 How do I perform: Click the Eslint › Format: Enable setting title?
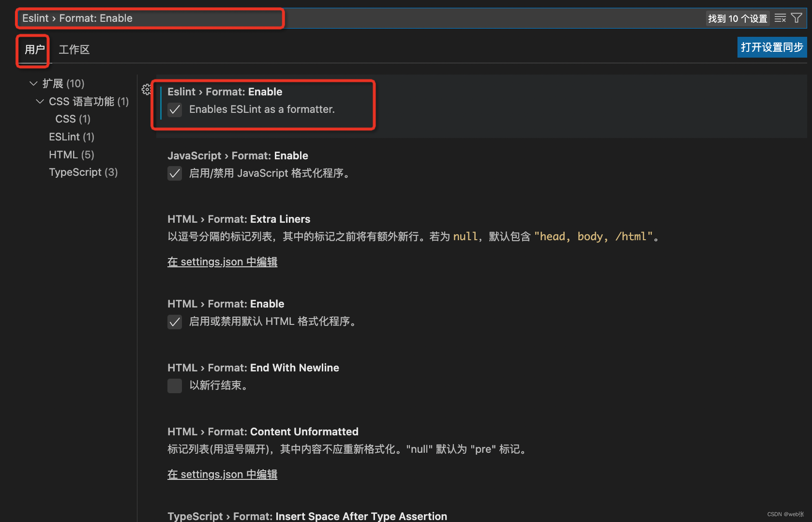[225, 92]
